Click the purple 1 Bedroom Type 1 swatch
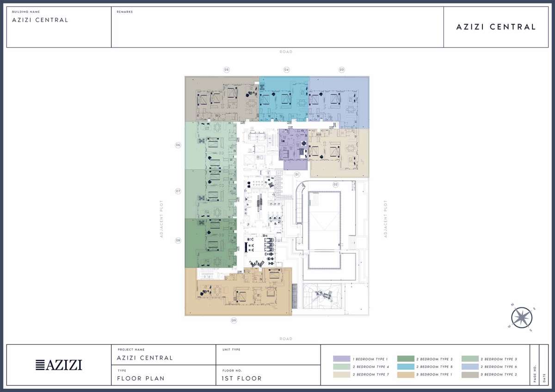 (x=341, y=359)
